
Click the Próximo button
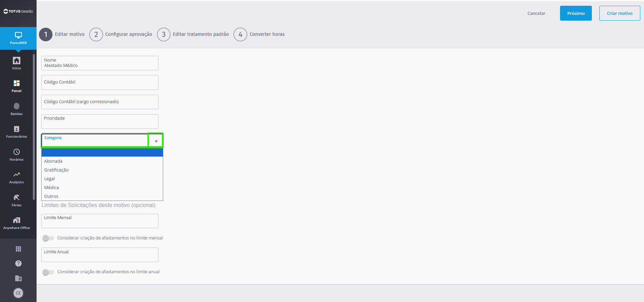tap(576, 13)
